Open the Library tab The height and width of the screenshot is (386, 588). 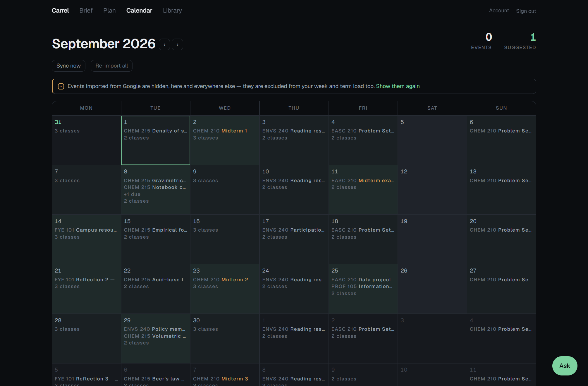[x=172, y=11]
